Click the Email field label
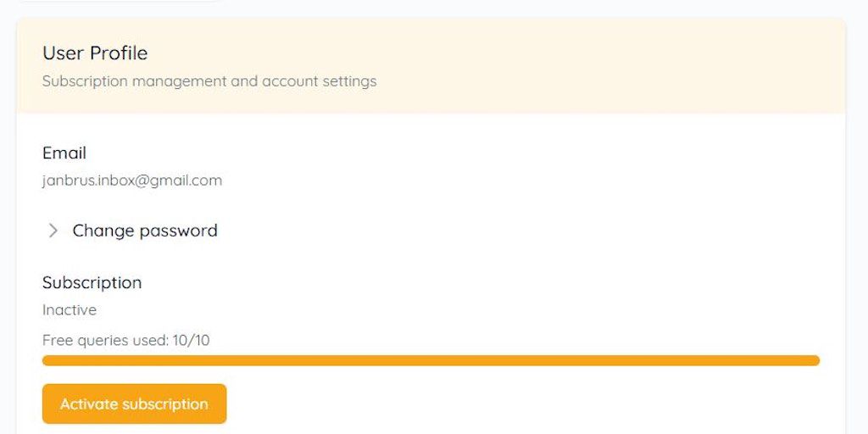 pos(64,153)
